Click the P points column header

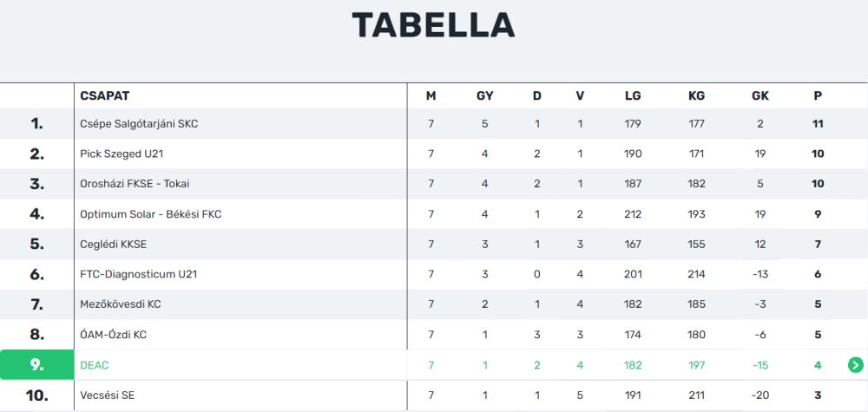[x=818, y=96]
